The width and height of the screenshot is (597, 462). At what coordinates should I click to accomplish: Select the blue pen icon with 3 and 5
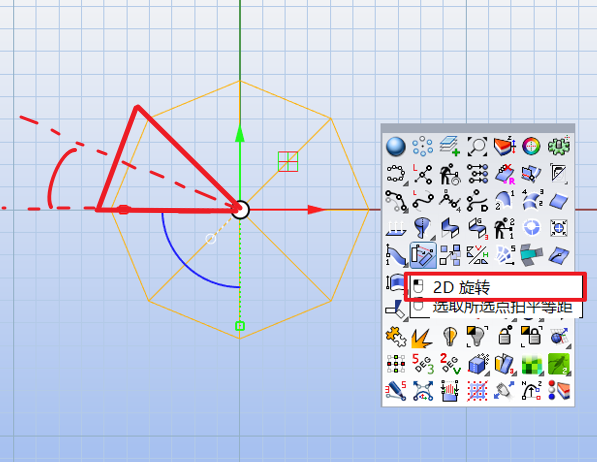pos(396,391)
